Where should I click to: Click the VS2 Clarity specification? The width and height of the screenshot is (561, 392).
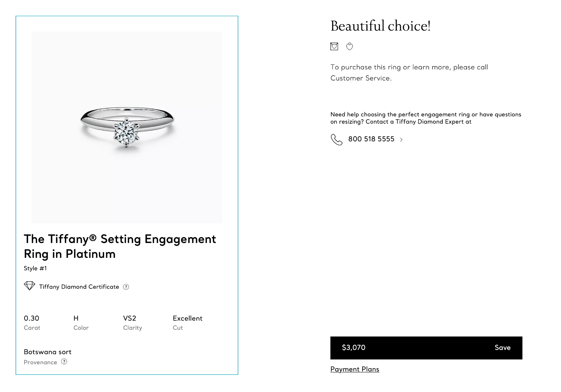coord(130,322)
